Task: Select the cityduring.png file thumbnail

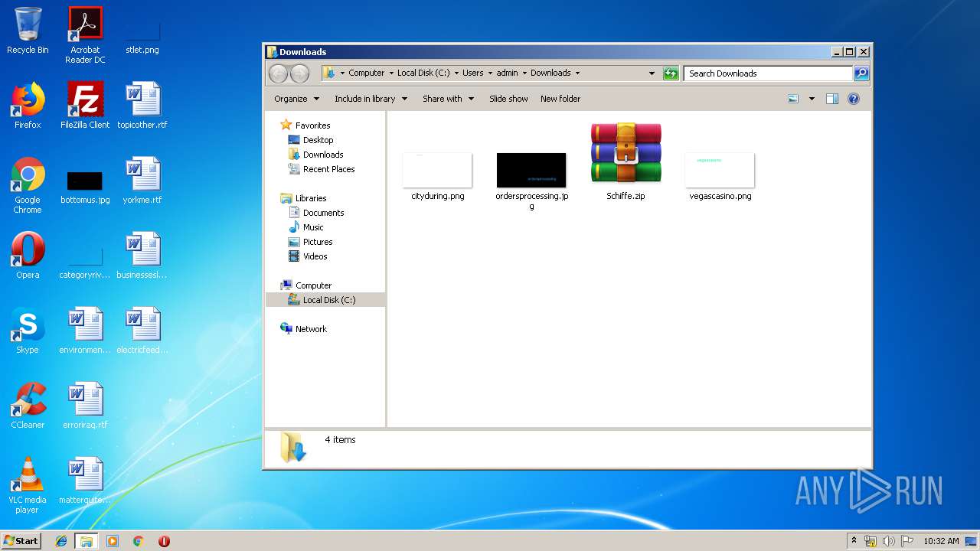Action: coord(437,177)
